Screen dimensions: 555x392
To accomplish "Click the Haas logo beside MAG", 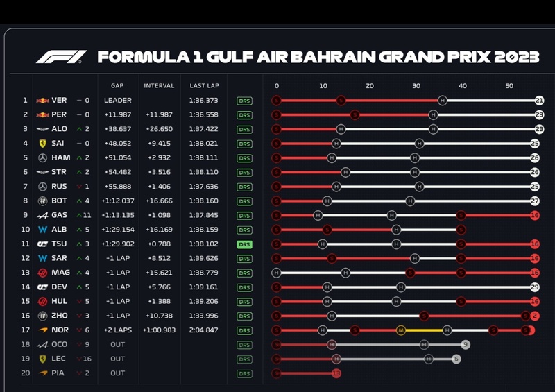I will coord(43,273).
